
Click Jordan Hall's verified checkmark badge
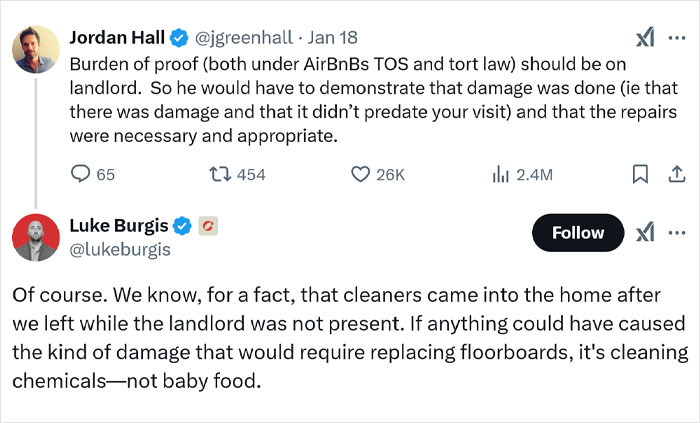(x=178, y=38)
